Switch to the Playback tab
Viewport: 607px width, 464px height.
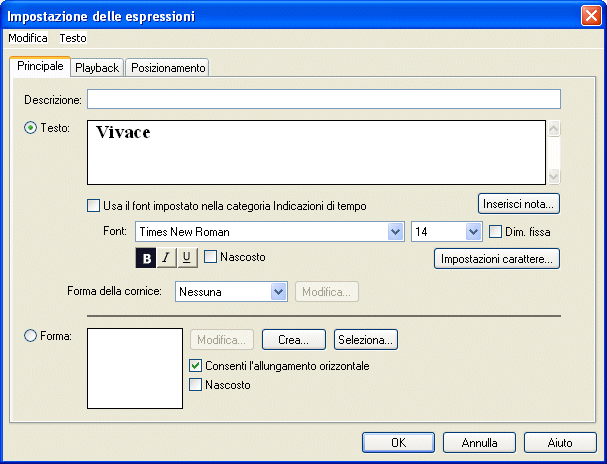tap(97, 67)
